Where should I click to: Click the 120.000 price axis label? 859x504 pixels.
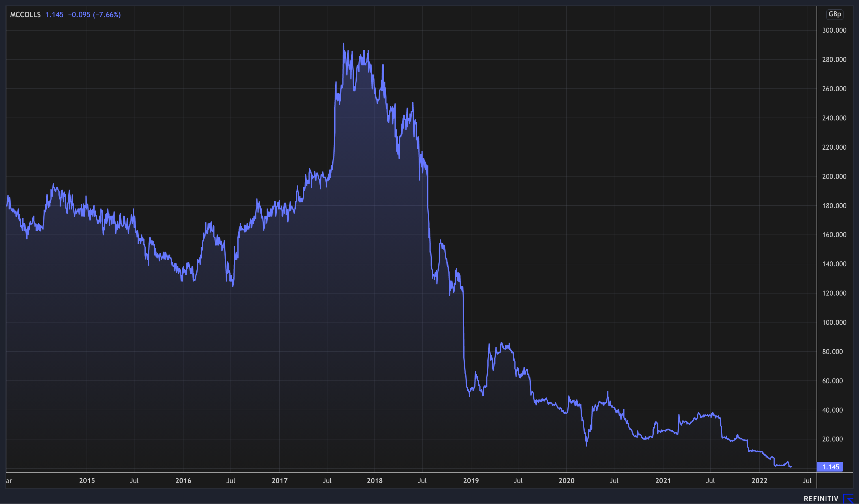pos(834,293)
